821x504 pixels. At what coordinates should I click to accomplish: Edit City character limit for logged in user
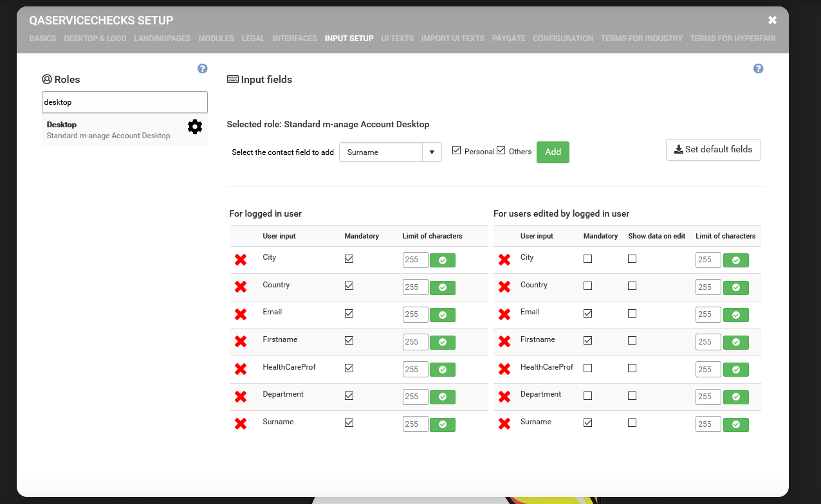click(x=416, y=260)
